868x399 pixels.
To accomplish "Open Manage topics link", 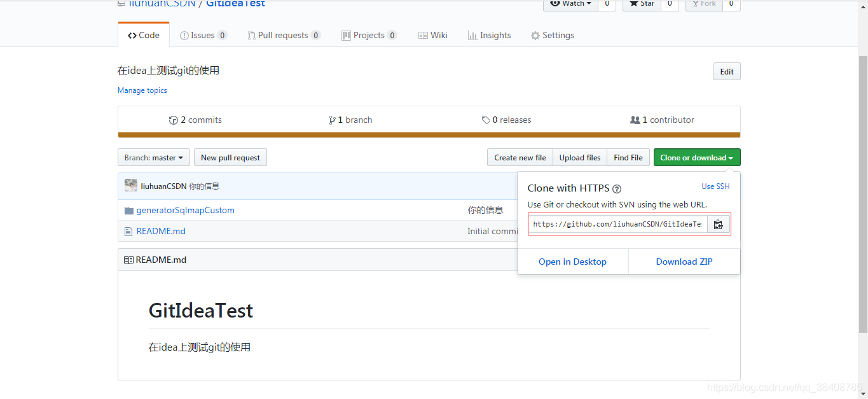I will [142, 90].
